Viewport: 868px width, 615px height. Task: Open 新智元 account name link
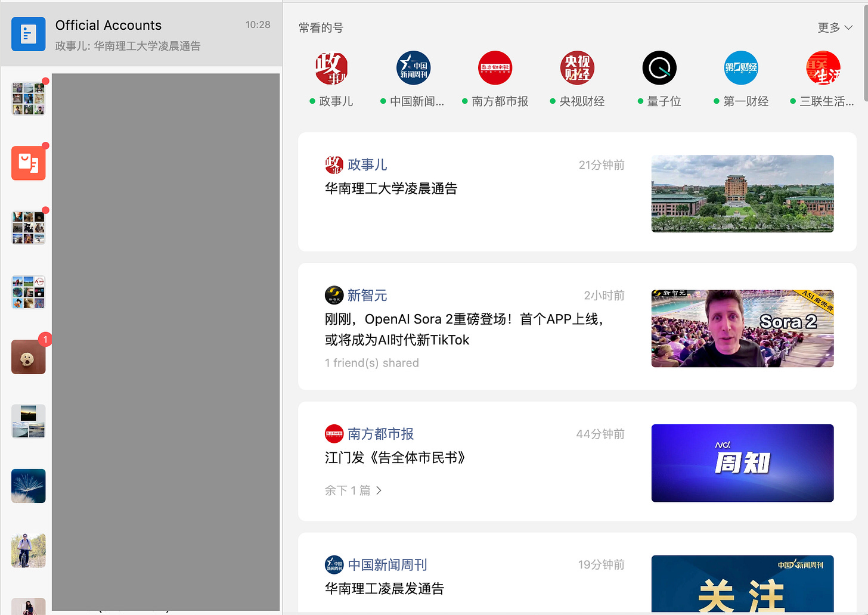367,296
